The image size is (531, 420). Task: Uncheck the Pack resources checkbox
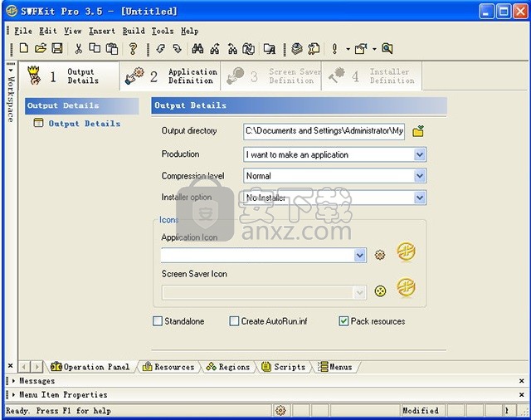pyautogui.click(x=343, y=321)
